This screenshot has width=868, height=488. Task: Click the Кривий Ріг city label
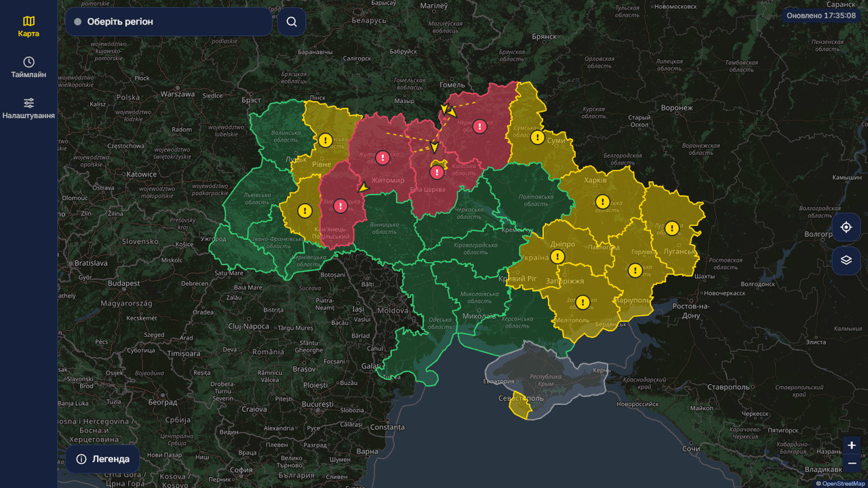tap(518, 279)
